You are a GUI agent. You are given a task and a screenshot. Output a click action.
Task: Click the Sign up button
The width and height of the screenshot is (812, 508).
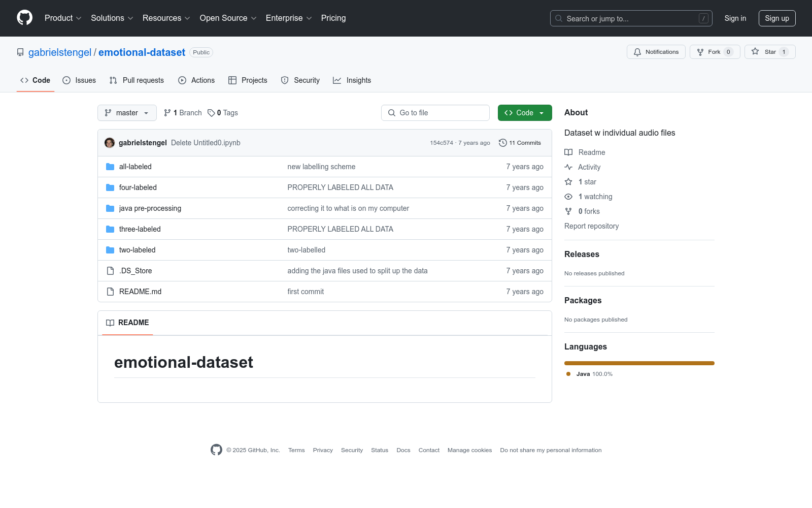click(x=777, y=18)
